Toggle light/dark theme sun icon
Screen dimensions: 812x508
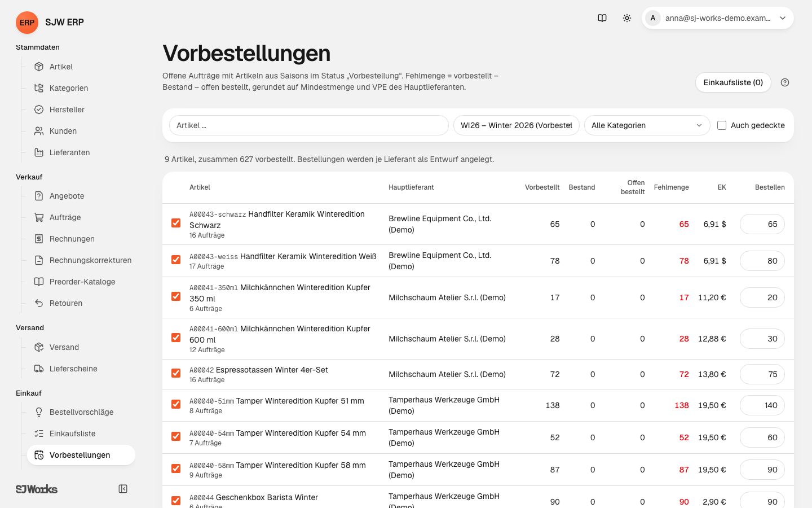627,18
